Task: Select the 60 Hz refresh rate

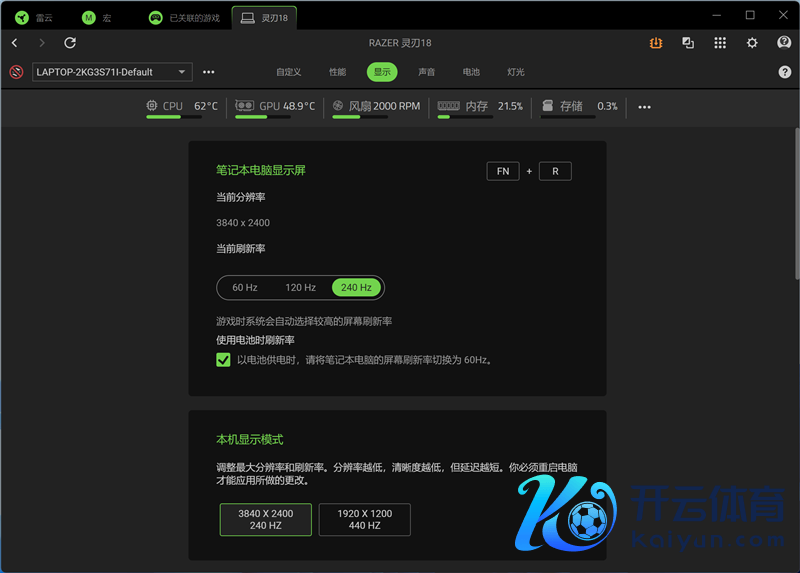Action: coord(245,288)
